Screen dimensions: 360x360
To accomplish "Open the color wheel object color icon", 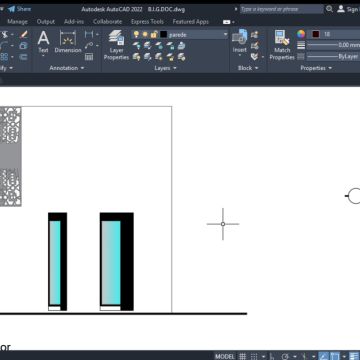I will pyautogui.click(x=301, y=34).
